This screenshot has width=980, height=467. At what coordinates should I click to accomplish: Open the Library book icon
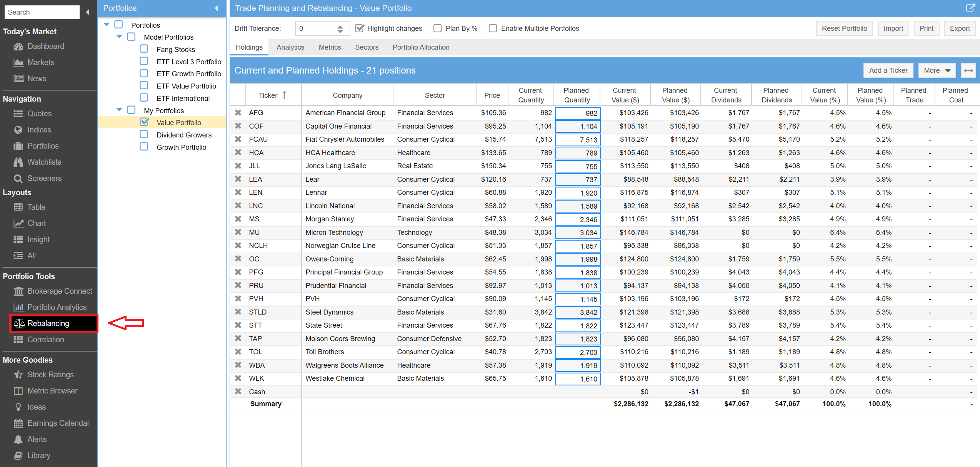click(x=18, y=455)
